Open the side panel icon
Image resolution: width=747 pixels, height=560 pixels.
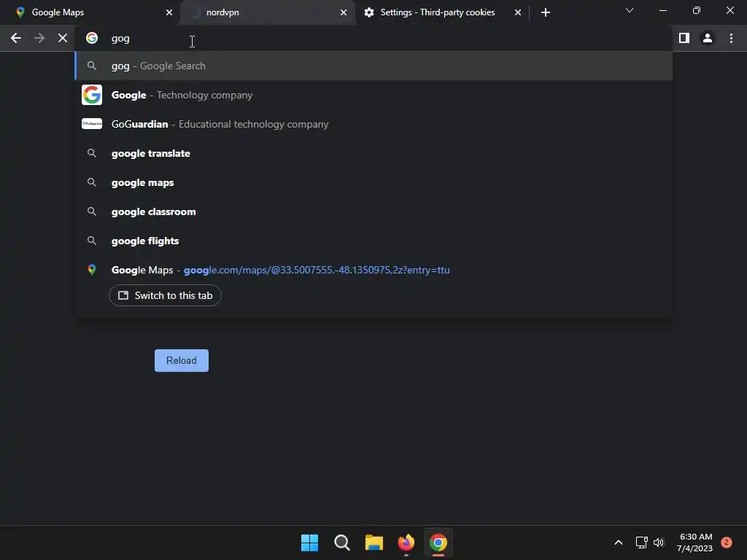click(684, 38)
